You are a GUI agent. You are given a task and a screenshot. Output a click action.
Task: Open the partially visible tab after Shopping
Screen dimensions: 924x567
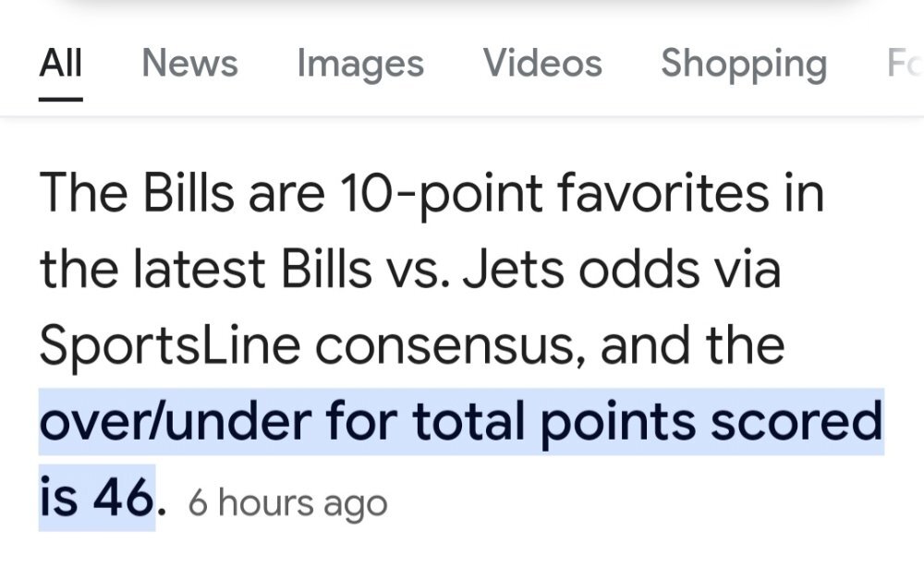(x=905, y=63)
